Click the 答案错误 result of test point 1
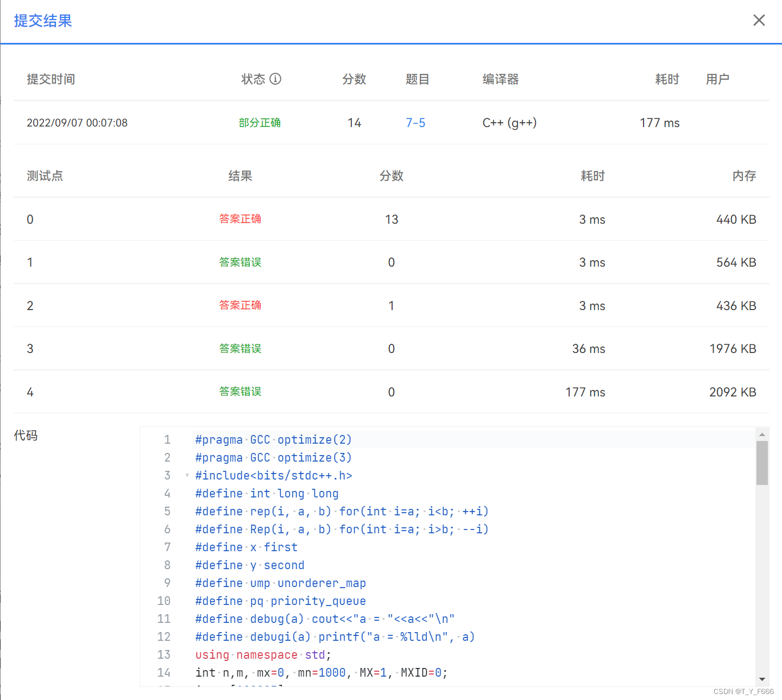 click(240, 262)
